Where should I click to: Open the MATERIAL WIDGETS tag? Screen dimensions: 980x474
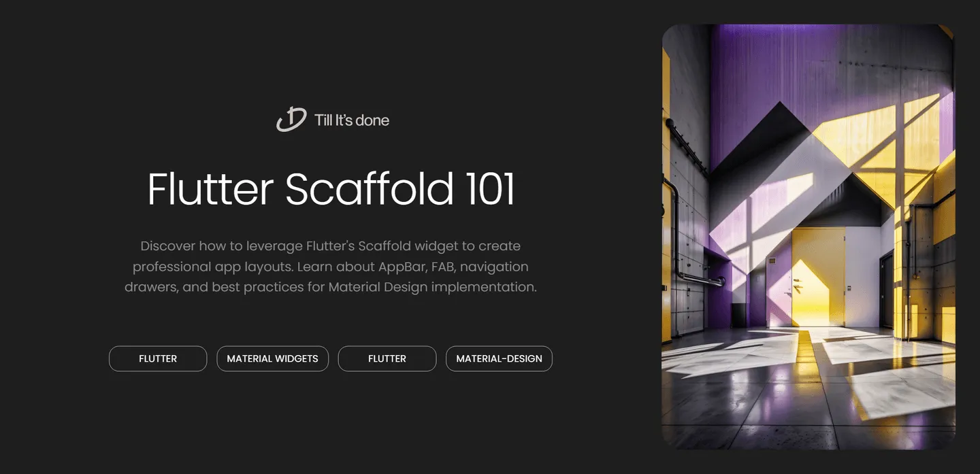coord(272,358)
